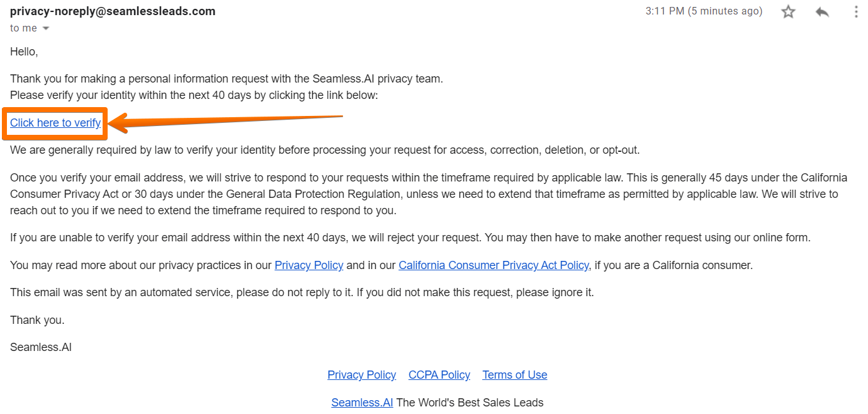
Task: Click the Seamless.AI signature text
Action: (41, 347)
